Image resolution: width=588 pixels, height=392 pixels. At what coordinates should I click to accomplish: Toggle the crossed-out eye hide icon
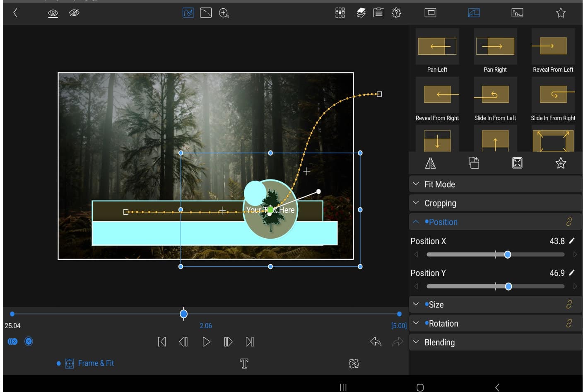pyautogui.click(x=74, y=13)
